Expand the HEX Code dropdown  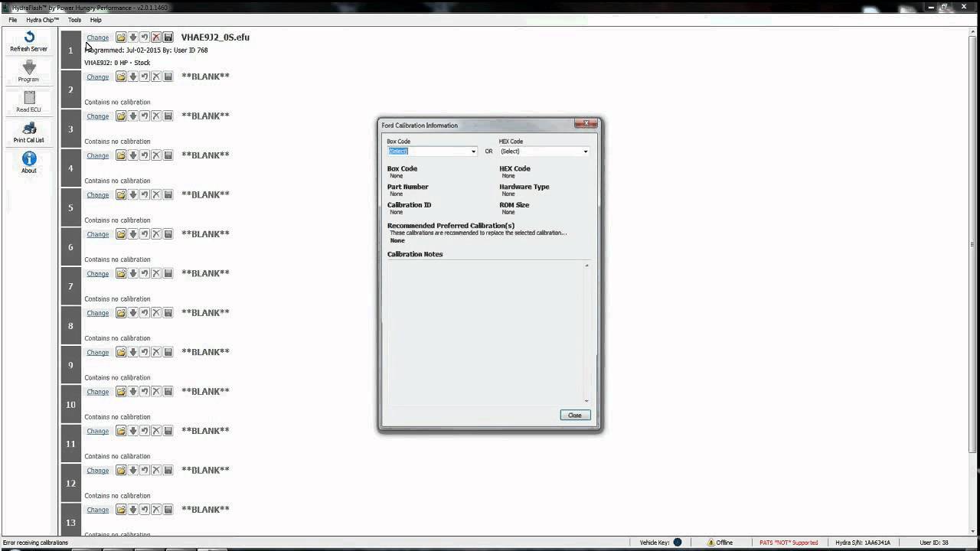click(586, 152)
